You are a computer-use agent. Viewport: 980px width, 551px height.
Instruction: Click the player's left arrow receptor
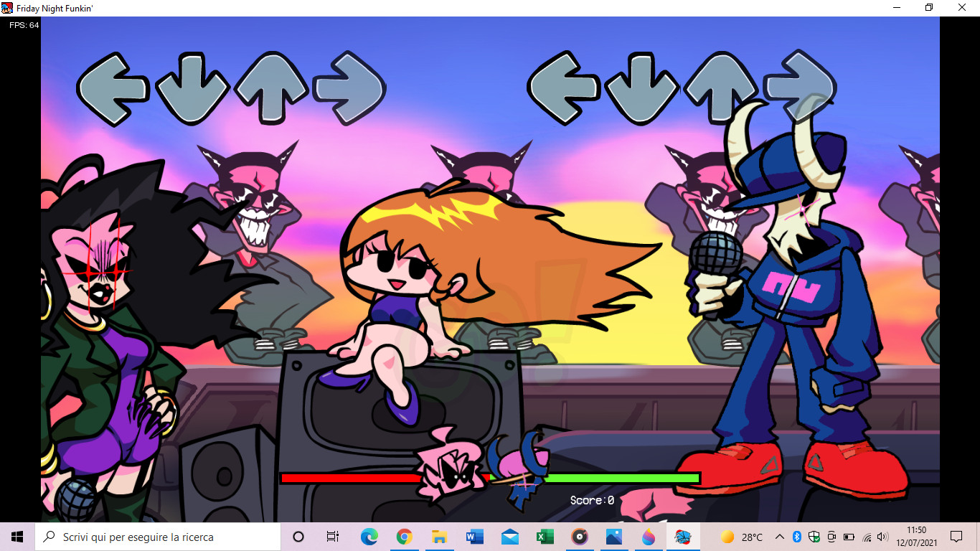tap(563, 88)
